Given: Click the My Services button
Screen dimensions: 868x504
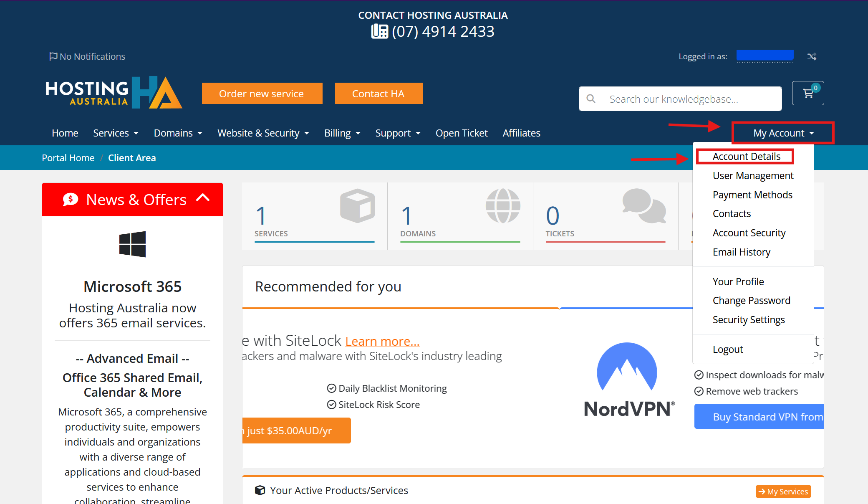Looking at the screenshot, I should (x=783, y=491).
